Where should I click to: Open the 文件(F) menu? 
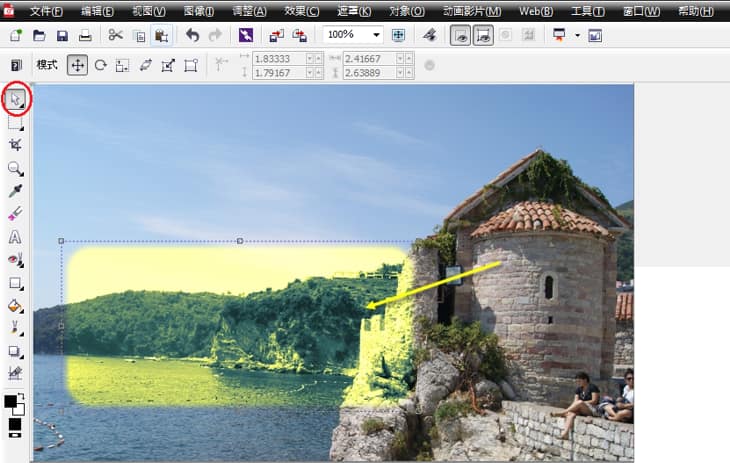point(46,11)
